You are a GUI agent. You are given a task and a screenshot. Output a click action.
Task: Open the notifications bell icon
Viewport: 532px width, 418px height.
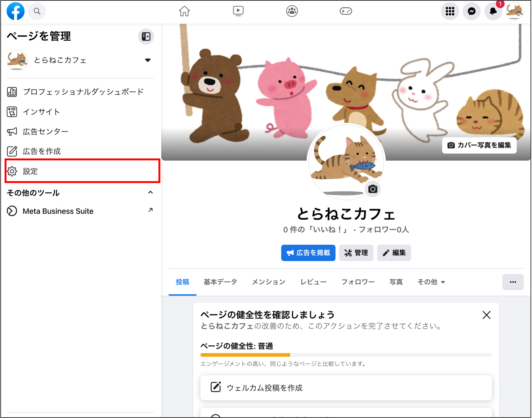(x=493, y=11)
